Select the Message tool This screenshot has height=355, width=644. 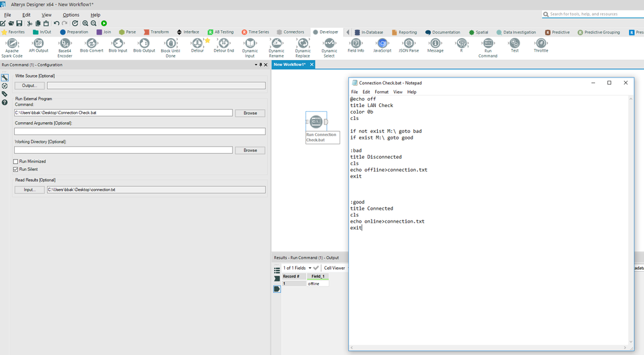tap(435, 46)
